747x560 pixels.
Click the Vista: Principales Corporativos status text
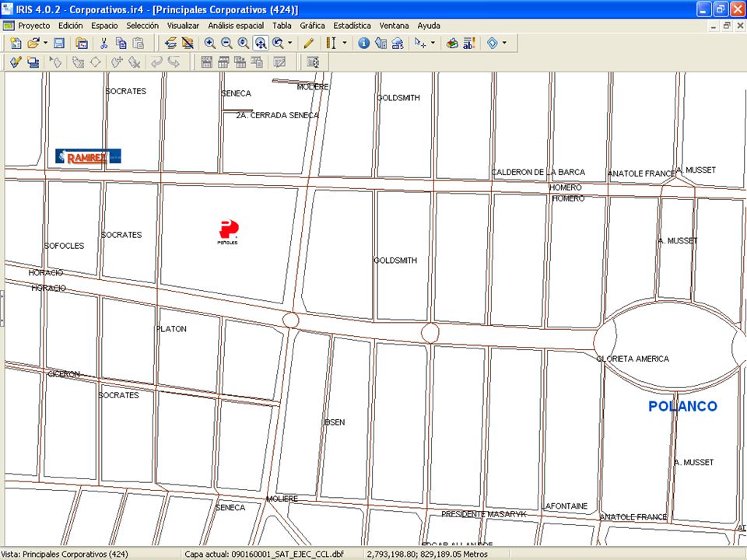coord(65,555)
